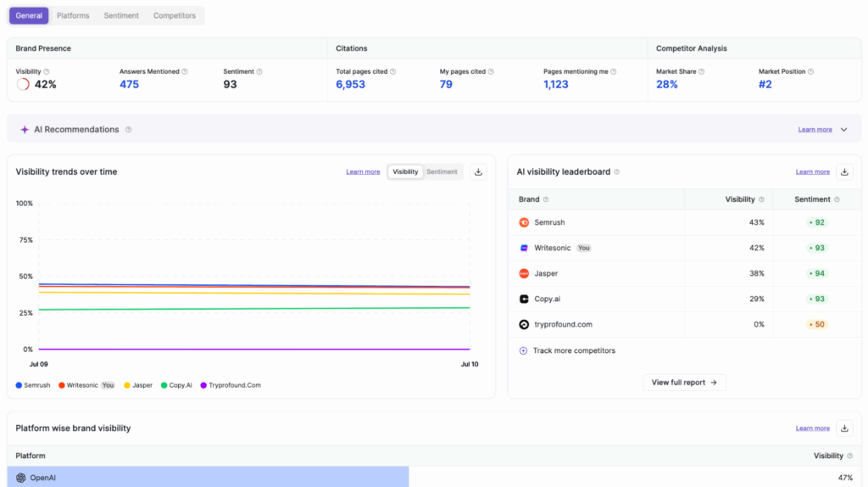Click the Market Share info icon
Image resolution: width=868 pixels, height=487 pixels.
point(701,71)
